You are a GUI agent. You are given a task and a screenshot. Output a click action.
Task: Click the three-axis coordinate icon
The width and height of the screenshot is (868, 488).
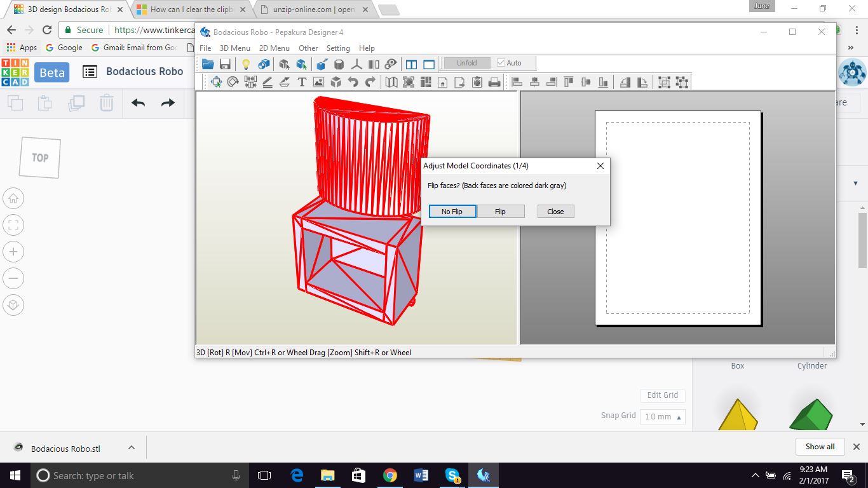356,64
